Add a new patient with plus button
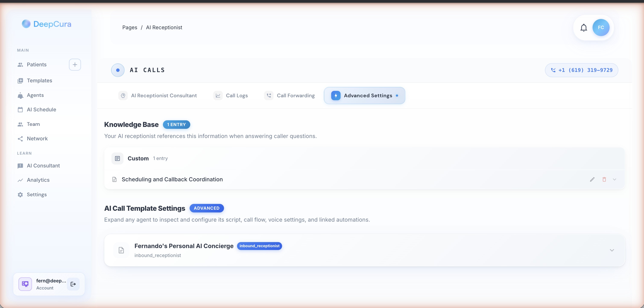Viewport: 644px width, 308px height. pos(75,65)
